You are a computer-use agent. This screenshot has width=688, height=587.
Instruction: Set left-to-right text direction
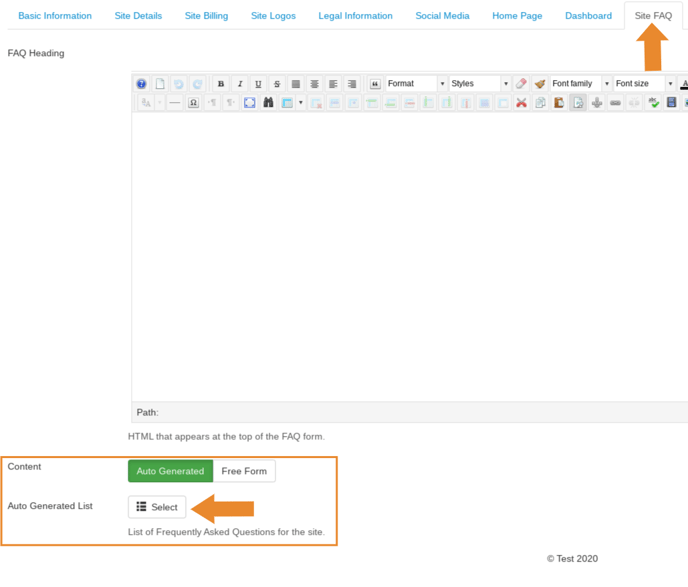click(212, 103)
